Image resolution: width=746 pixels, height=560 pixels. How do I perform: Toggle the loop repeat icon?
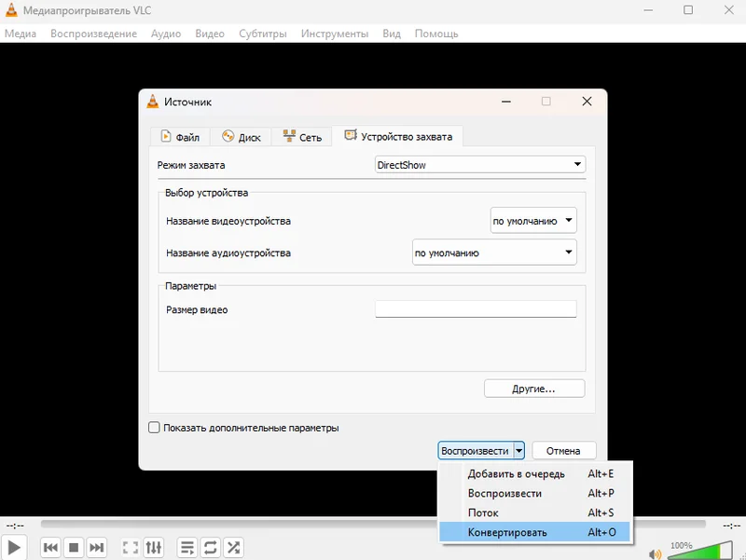[x=211, y=548]
